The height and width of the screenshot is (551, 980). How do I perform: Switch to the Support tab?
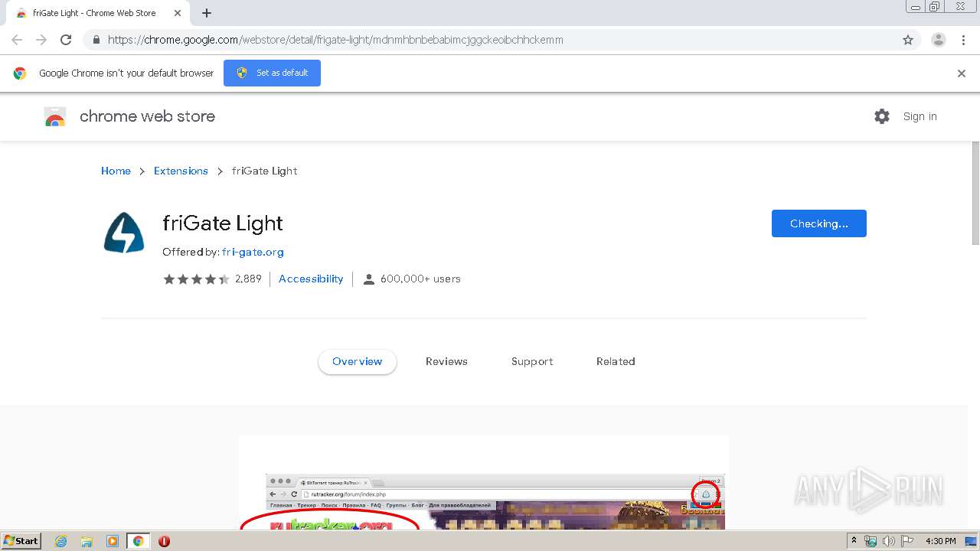[x=532, y=362]
